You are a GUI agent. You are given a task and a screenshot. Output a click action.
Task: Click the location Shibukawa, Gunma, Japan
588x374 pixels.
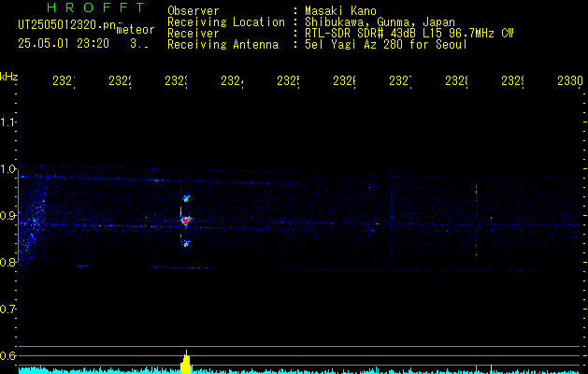tap(380, 22)
